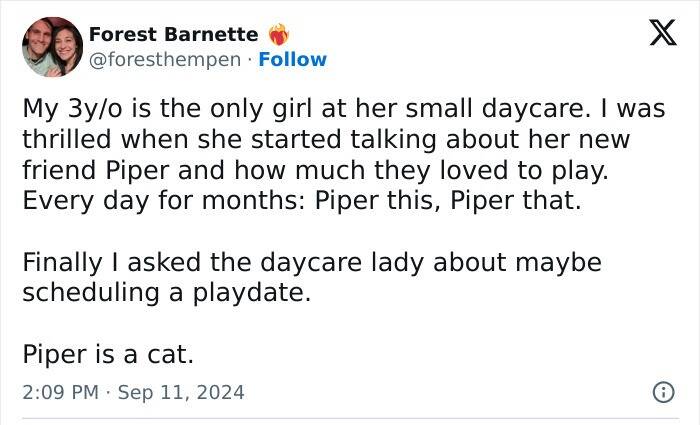
Task: Visit the @foresthempen handle link
Action: (165, 59)
